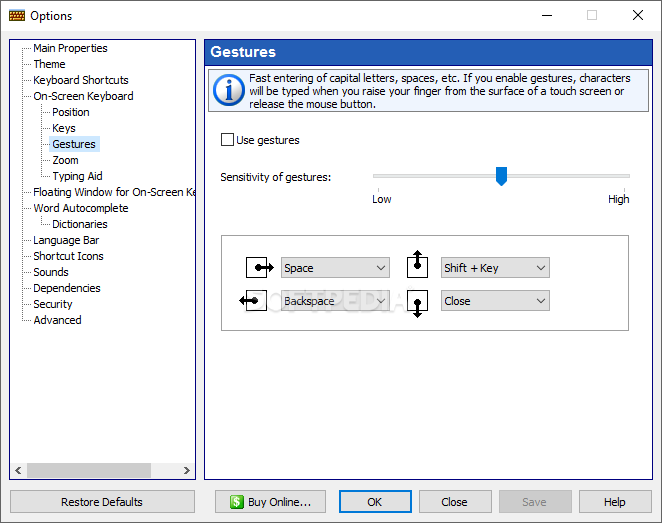Click the tree horizontal scrollbar thumb
The image size is (662, 523).
pos(89,470)
